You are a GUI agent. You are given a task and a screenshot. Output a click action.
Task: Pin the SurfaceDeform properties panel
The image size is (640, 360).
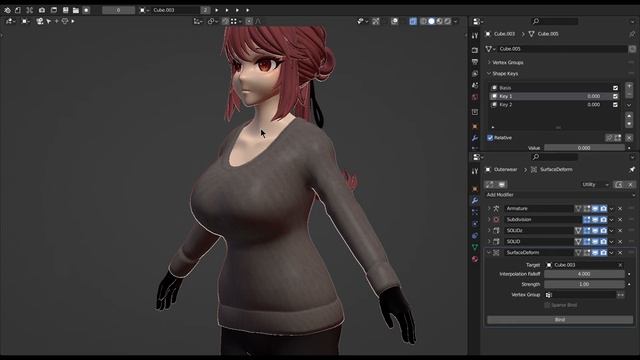(x=632, y=169)
